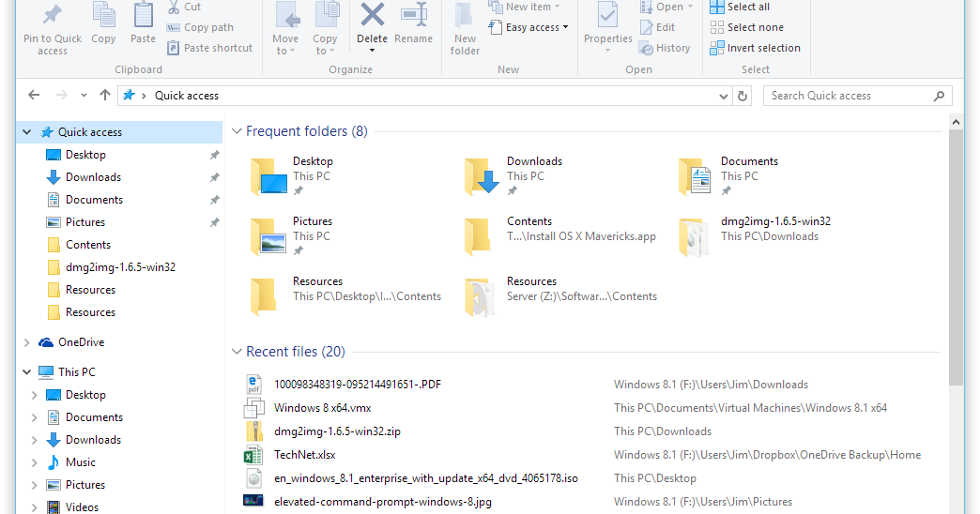Click Select all
The width and height of the screenshot is (980, 514).
coord(740,7)
